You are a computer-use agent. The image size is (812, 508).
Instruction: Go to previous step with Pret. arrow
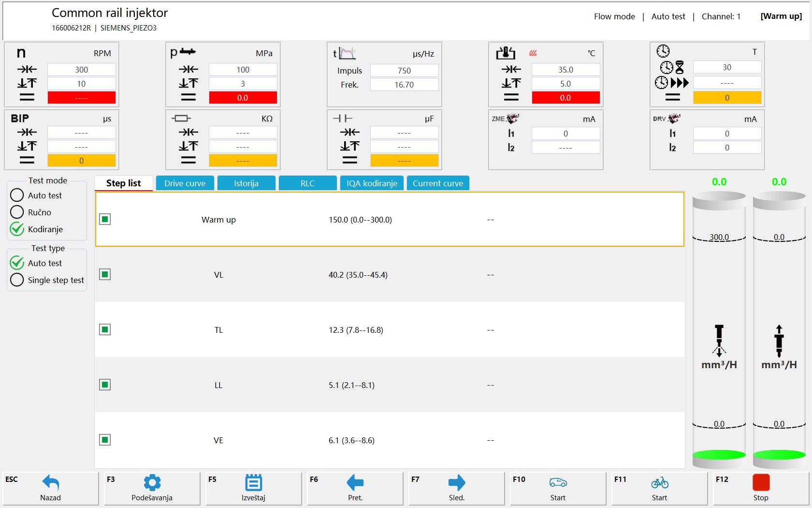(x=355, y=483)
